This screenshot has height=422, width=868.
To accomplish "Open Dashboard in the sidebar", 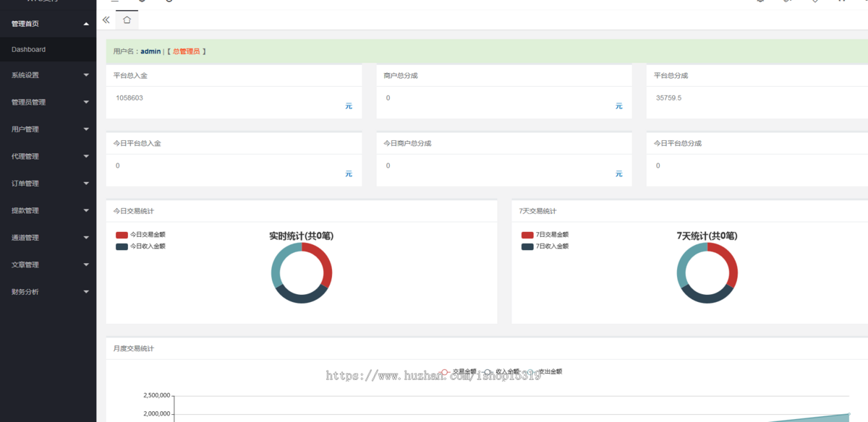I will click(x=48, y=49).
